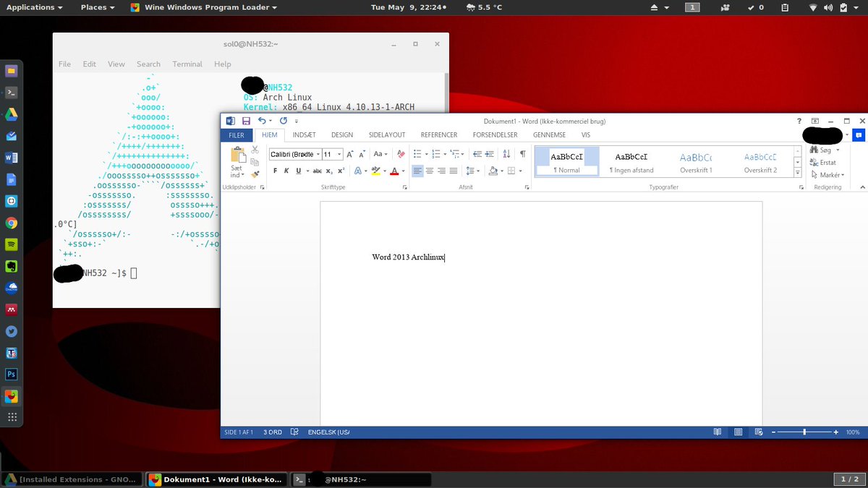Viewport: 868px width, 488px height.
Task: Apply superscript formatting
Action: [341, 171]
